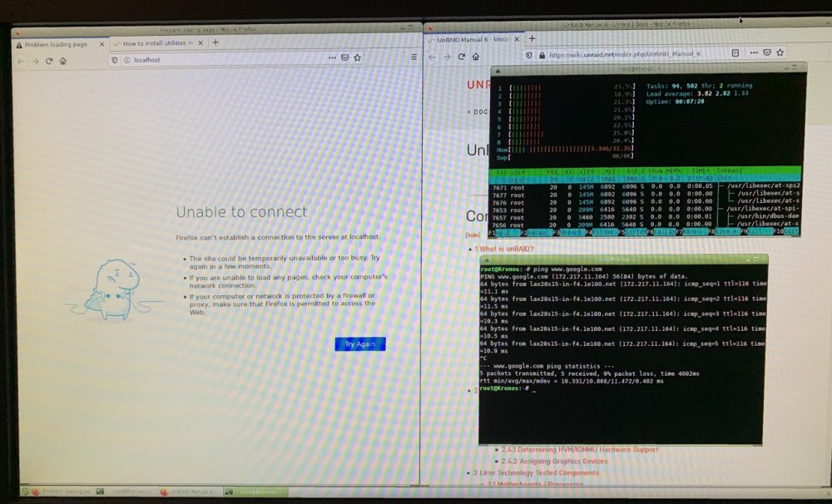
Task: Open page actions menu in UnRAID address bar
Action: pyautogui.click(x=754, y=52)
